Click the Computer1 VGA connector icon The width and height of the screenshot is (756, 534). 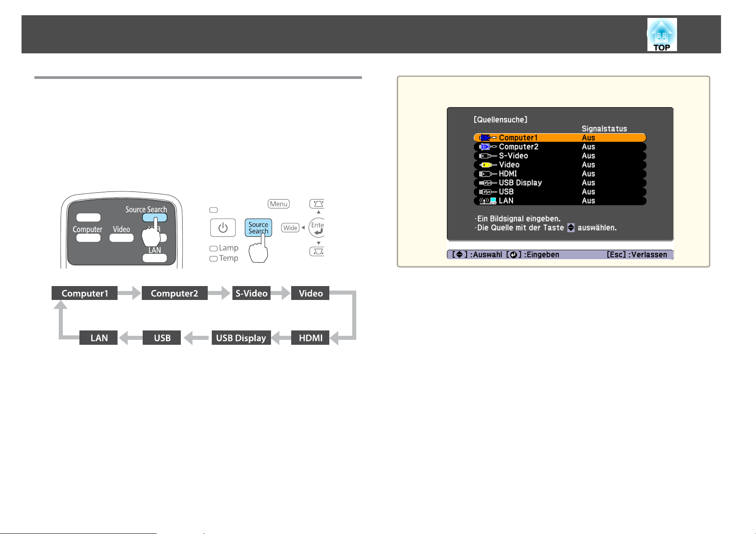pos(488,138)
